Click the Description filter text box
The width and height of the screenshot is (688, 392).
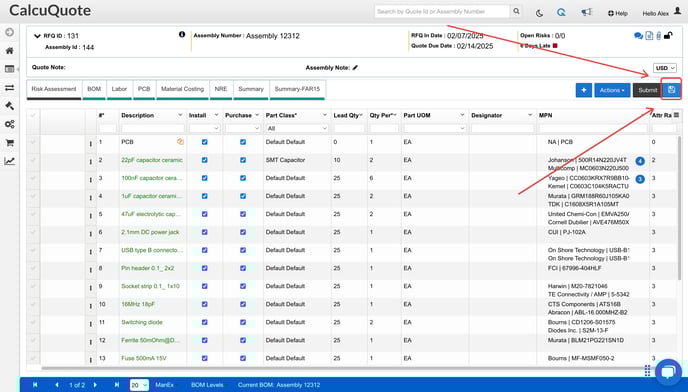click(x=153, y=128)
